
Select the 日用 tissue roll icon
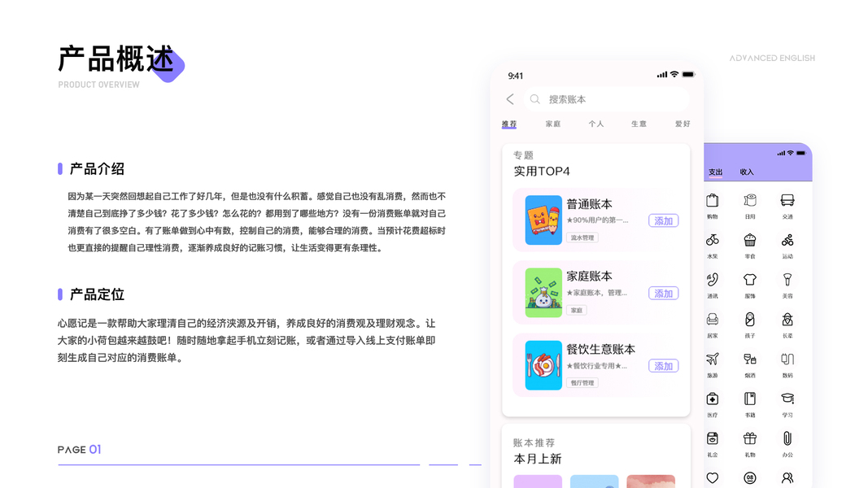point(750,200)
